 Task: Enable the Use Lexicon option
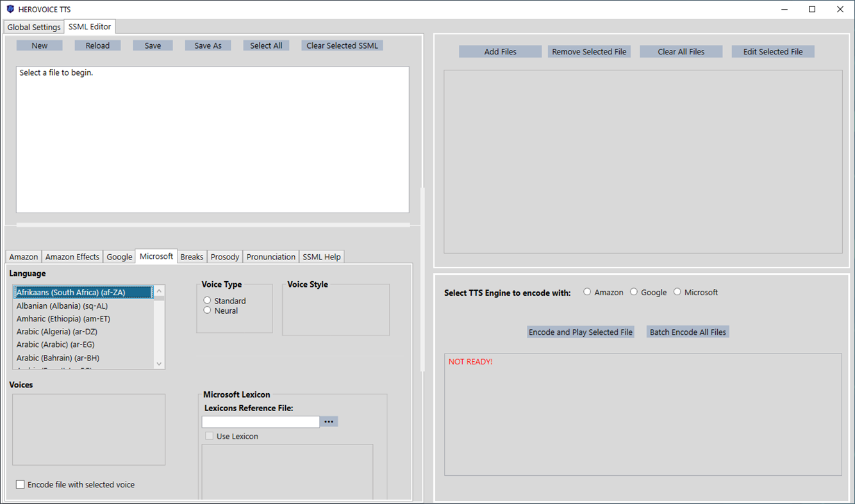tap(209, 436)
